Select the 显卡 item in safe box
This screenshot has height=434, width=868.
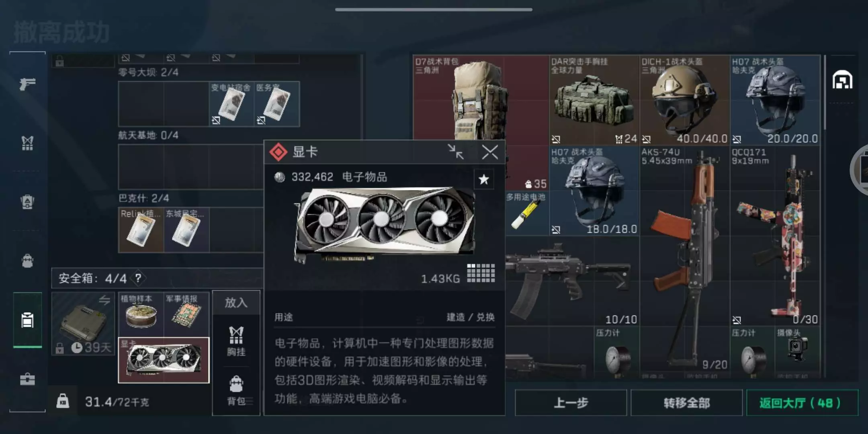tap(164, 360)
